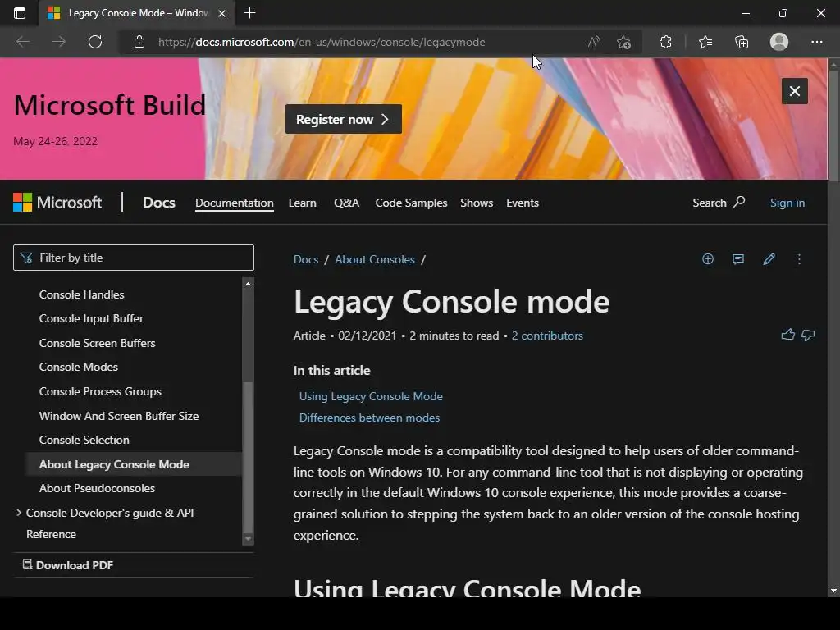Click Download PDF
Image resolution: width=840 pixels, height=630 pixels.
click(x=68, y=565)
